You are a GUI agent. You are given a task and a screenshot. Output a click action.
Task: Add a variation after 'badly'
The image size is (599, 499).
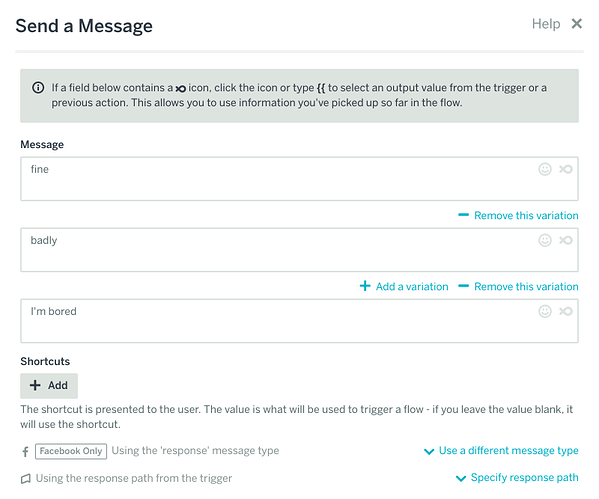[404, 287]
